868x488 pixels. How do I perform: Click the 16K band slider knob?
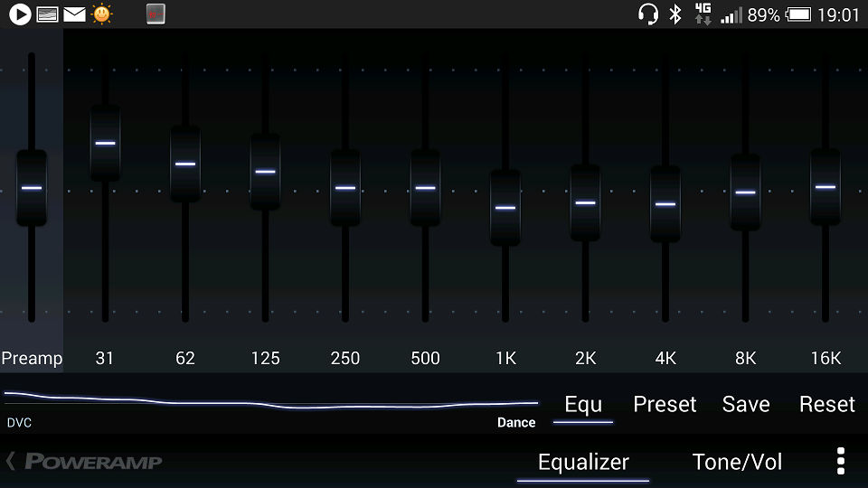coord(826,187)
